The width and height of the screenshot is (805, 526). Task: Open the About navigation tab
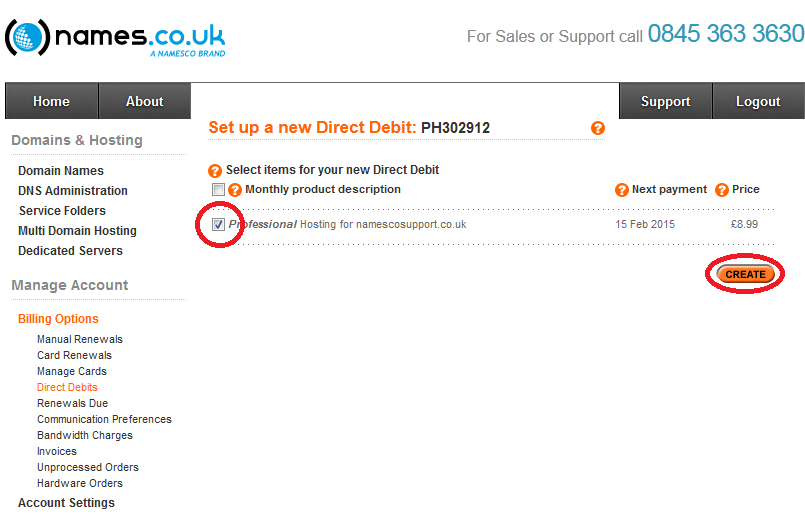(145, 101)
